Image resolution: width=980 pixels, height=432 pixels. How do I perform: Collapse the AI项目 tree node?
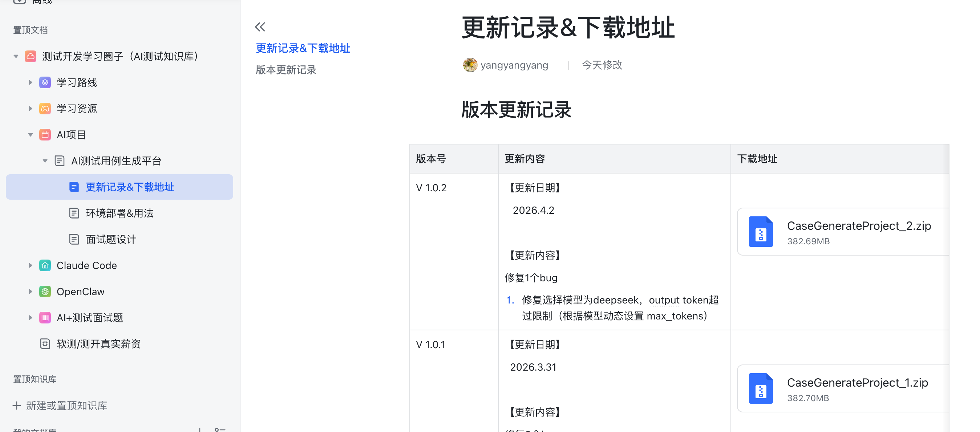(31, 134)
